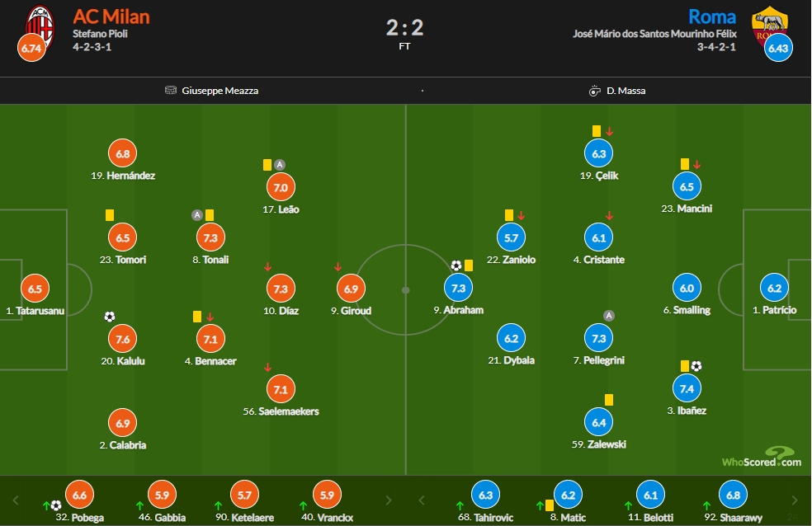Click the stadium icon beside Giuseppe Meazza
The width and height of the screenshot is (812, 526).
click(x=171, y=91)
